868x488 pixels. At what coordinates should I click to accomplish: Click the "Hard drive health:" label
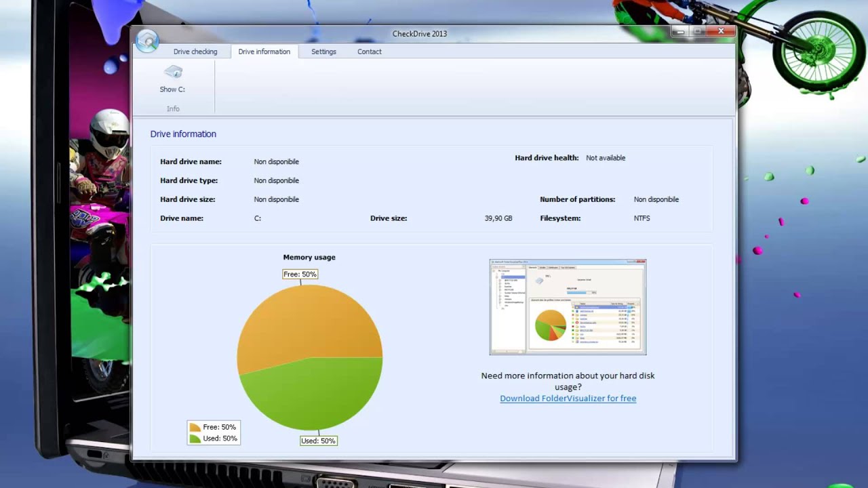pyautogui.click(x=547, y=158)
